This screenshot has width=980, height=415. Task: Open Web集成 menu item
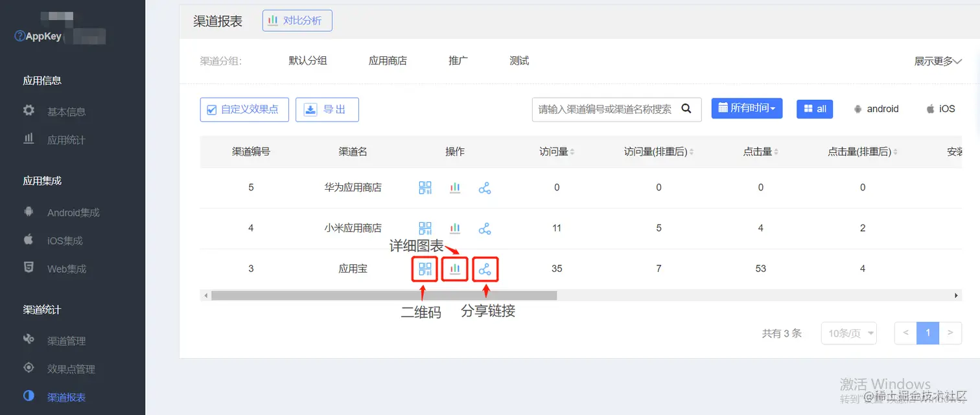(x=67, y=268)
